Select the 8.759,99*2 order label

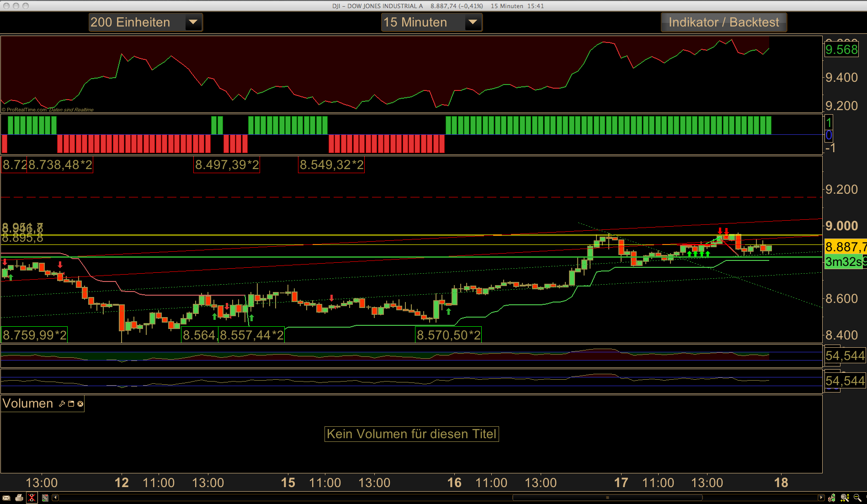click(34, 335)
